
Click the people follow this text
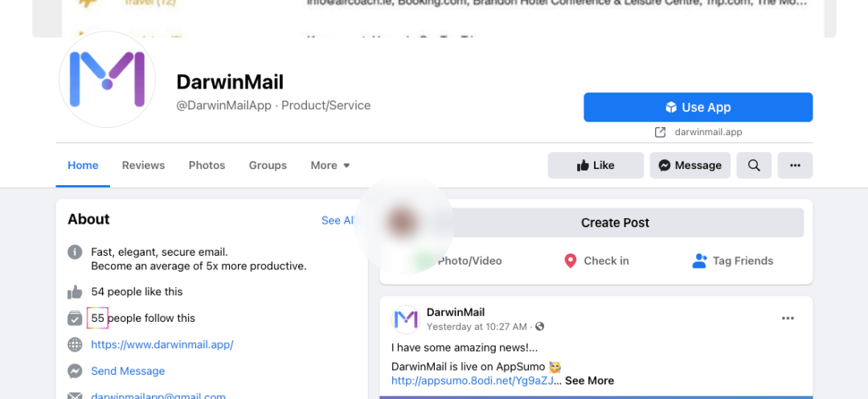[x=151, y=318]
